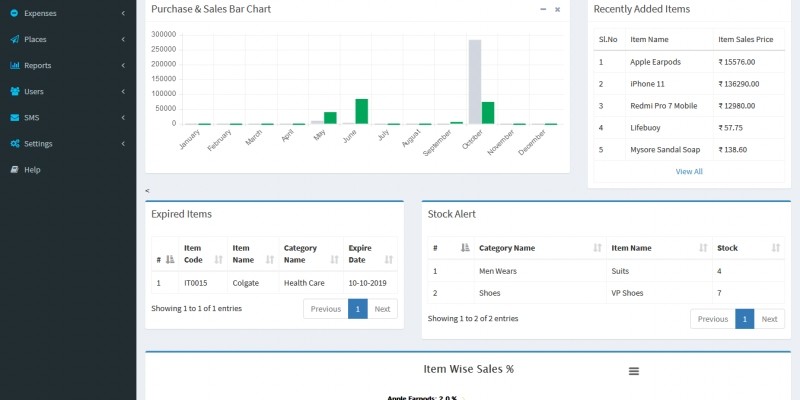Viewport: 800px width, 400px height.
Task: Click item code IT0015
Action: [195, 283]
